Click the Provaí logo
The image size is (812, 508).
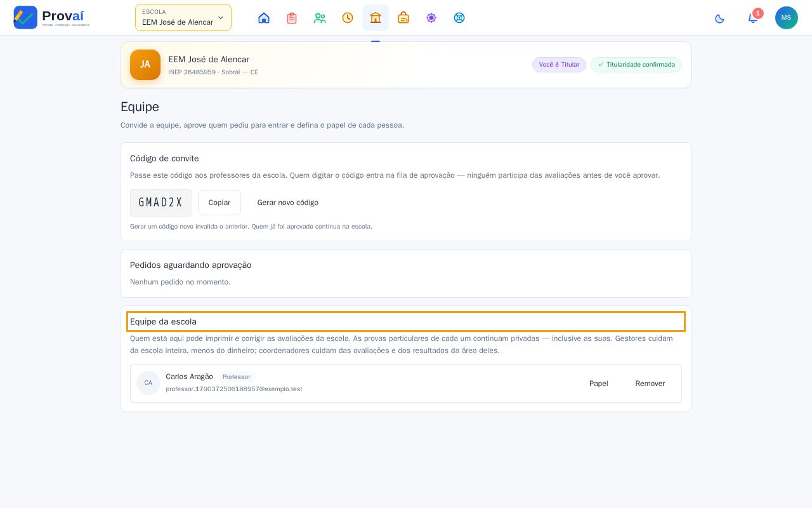(51, 18)
